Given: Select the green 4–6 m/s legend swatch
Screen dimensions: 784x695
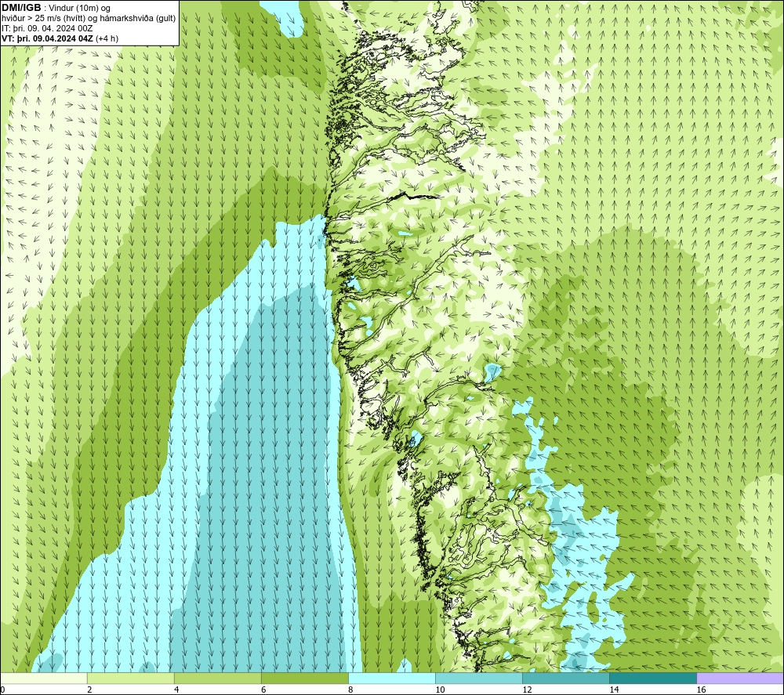Looking at the screenshot, I should [217, 678].
